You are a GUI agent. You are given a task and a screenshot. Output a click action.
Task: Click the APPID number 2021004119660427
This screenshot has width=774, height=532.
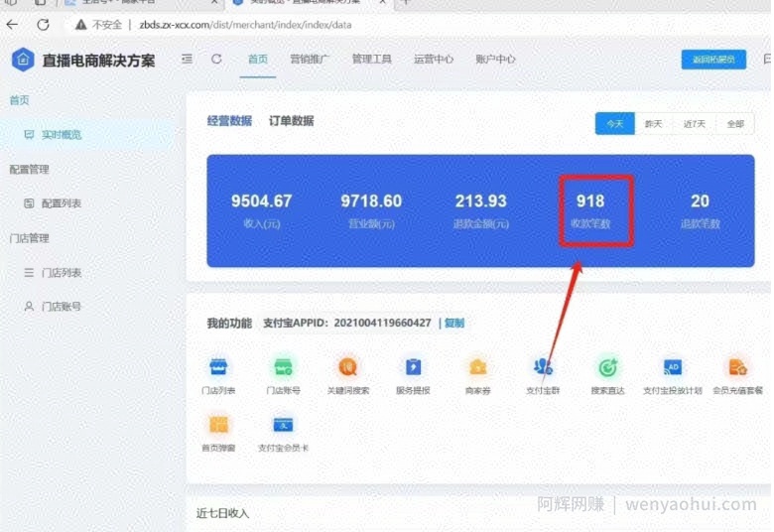point(383,323)
